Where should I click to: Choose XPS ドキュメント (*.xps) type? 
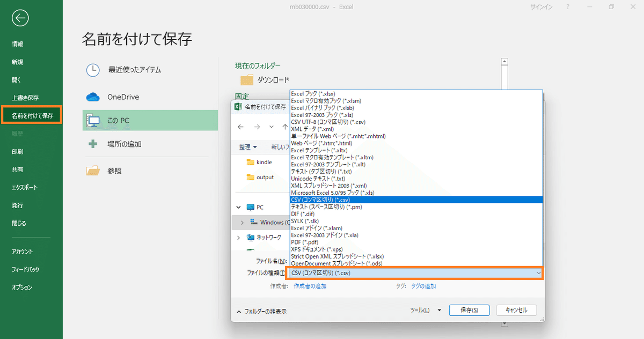point(416,249)
